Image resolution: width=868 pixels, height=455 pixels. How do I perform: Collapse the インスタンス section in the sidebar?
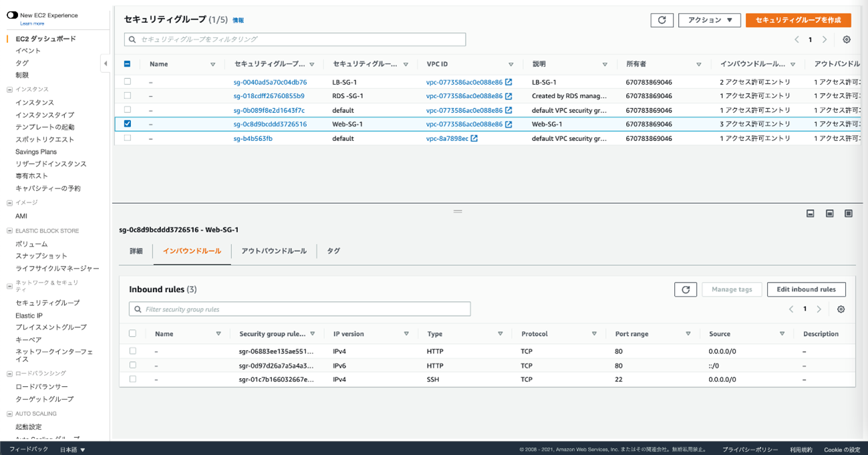pyautogui.click(x=9, y=90)
